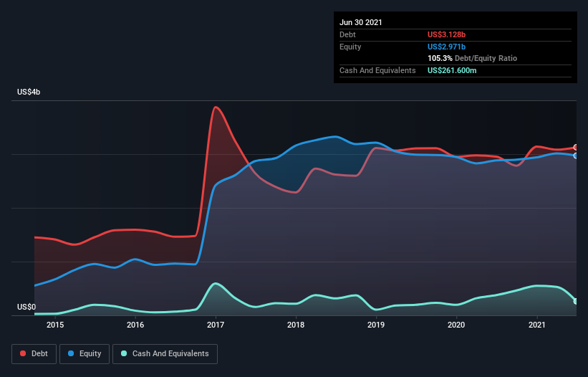
Task: Select the 2018 axis label
Action: coord(296,325)
